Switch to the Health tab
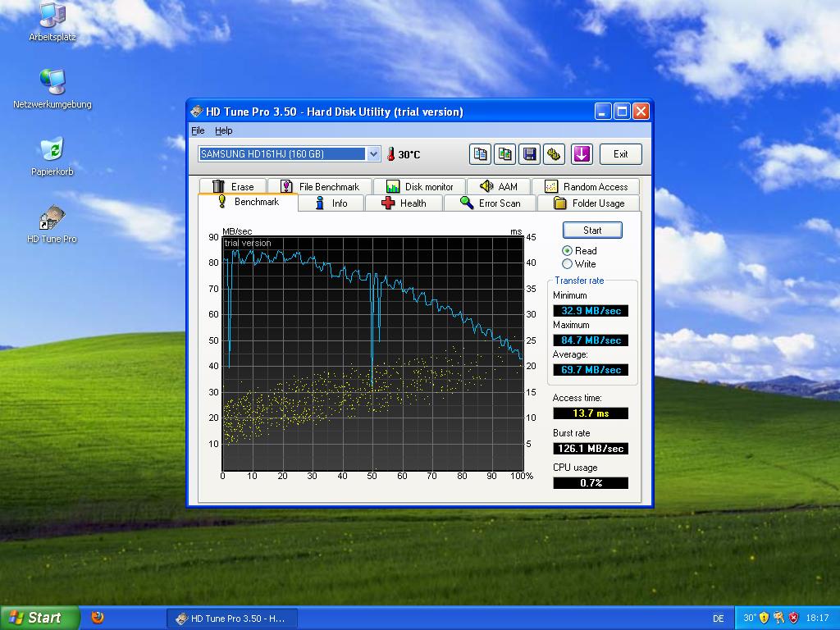Image resolution: width=840 pixels, height=630 pixels. (404, 203)
